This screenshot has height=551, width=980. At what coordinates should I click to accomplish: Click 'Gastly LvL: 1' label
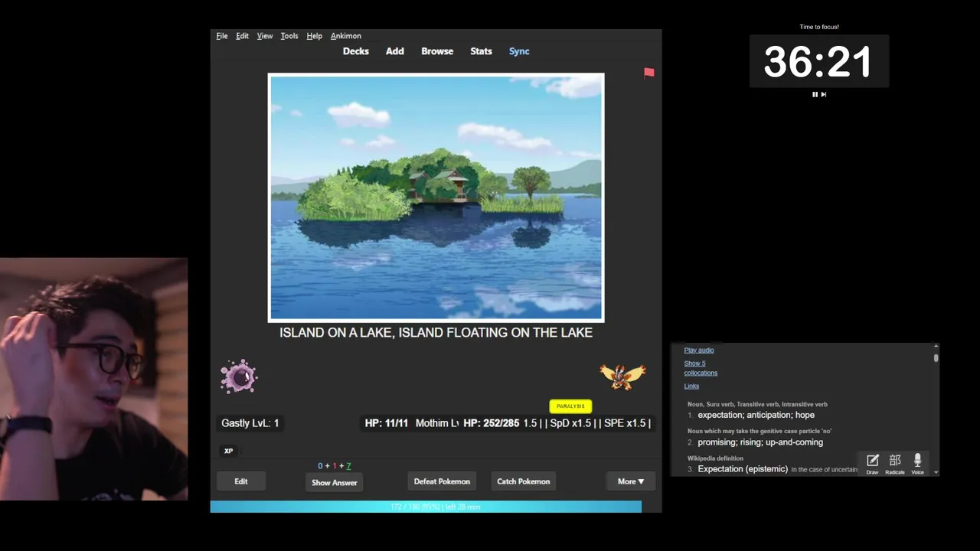(x=250, y=423)
